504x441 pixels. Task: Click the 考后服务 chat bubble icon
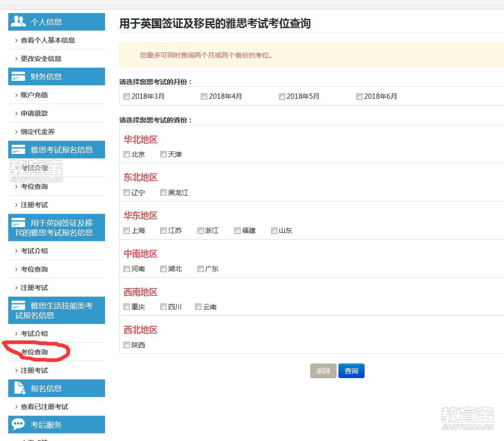tap(18, 424)
